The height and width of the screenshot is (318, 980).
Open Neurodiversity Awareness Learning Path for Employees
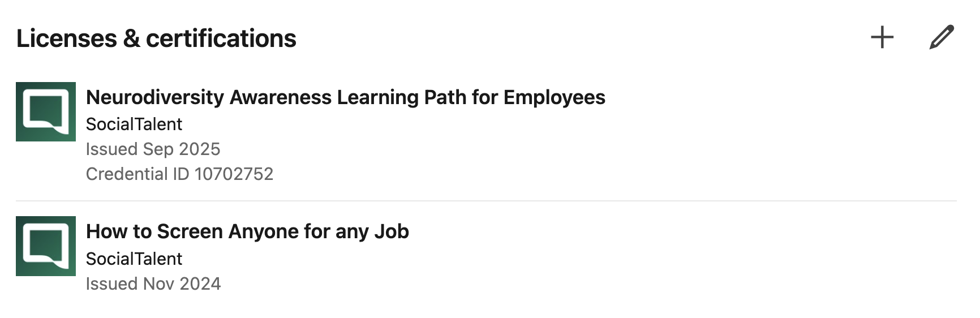click(345, 97)
